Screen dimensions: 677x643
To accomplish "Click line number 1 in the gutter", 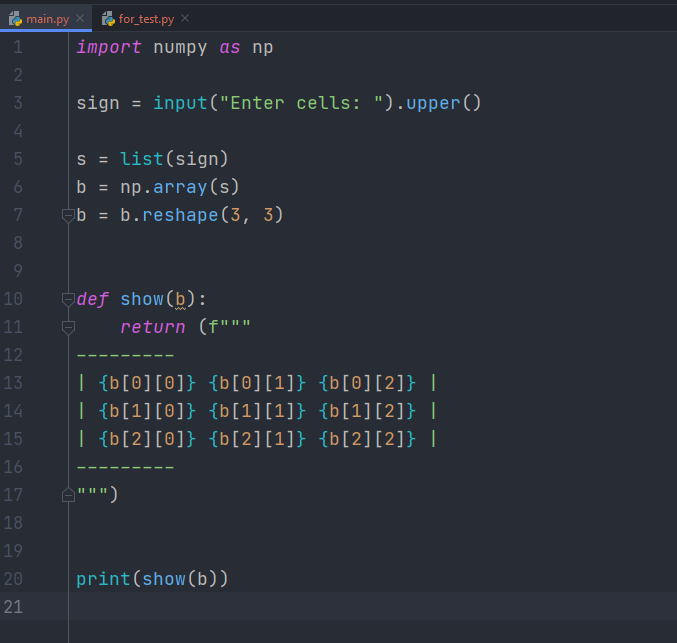I will click(x=18, y=47).
